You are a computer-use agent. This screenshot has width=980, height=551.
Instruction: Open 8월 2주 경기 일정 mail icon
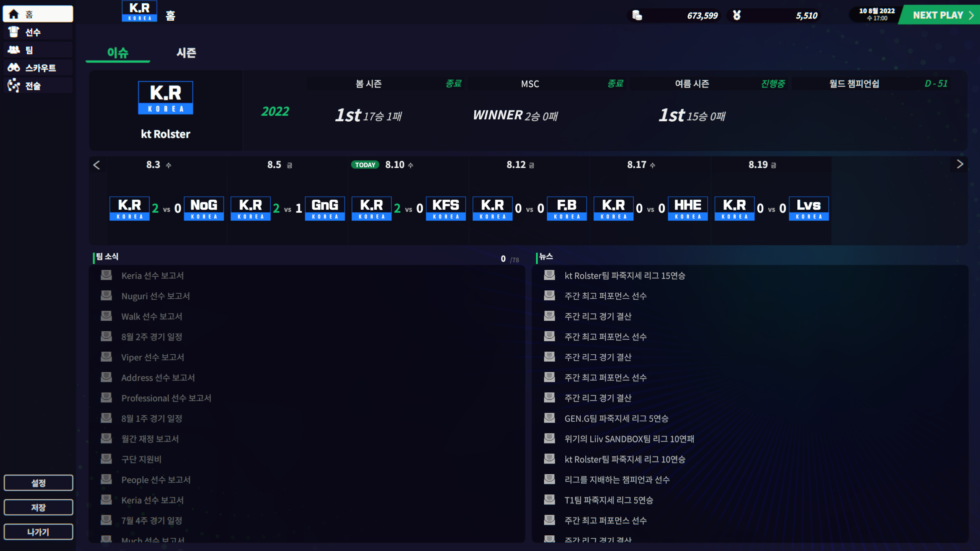coord(106,336)
